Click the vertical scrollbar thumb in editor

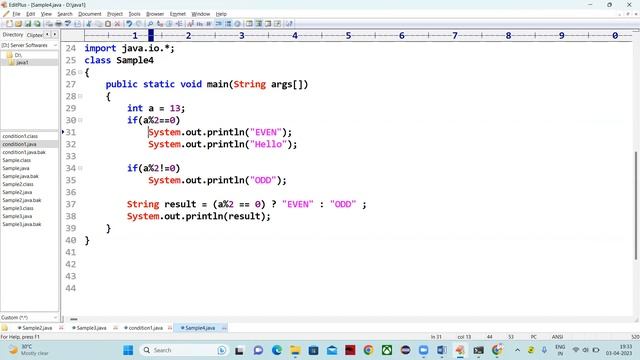[x=636, y=205]
